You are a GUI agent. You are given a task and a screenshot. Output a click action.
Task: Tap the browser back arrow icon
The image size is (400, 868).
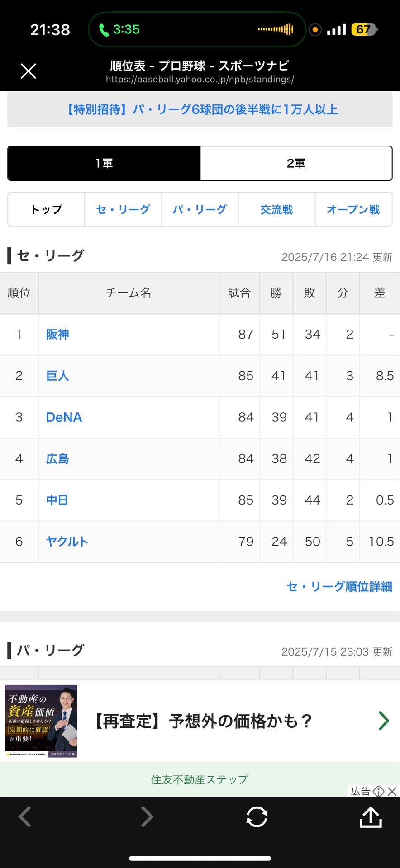click(24, 817)
